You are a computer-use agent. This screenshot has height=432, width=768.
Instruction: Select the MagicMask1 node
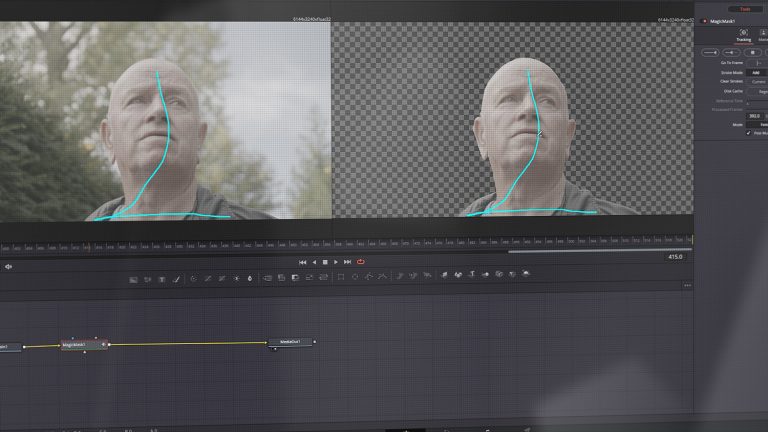(x=84, y=345)
